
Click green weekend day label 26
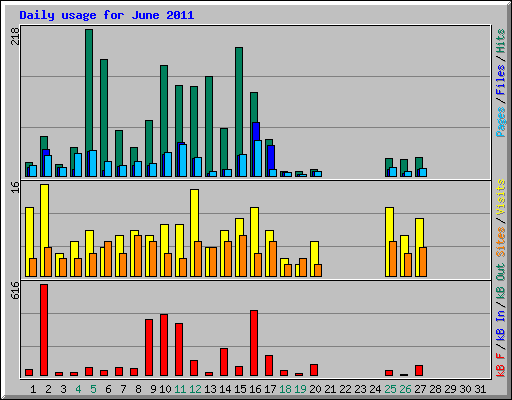click(x=405, y=389)
